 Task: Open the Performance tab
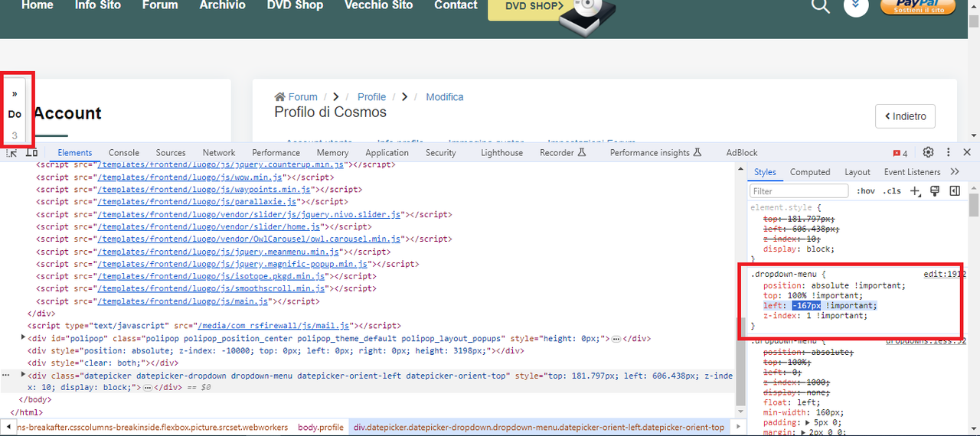(x=276, y=153)
